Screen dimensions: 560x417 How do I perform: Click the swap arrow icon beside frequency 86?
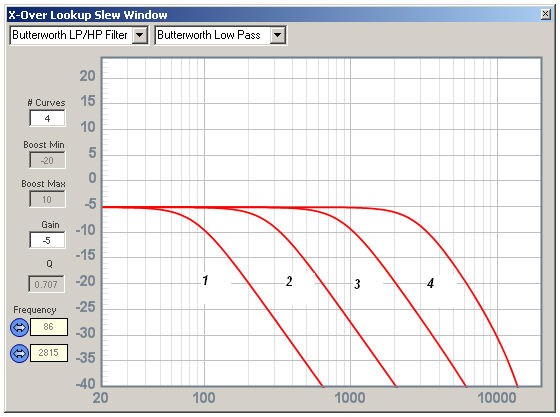click(x=19, y=327)
